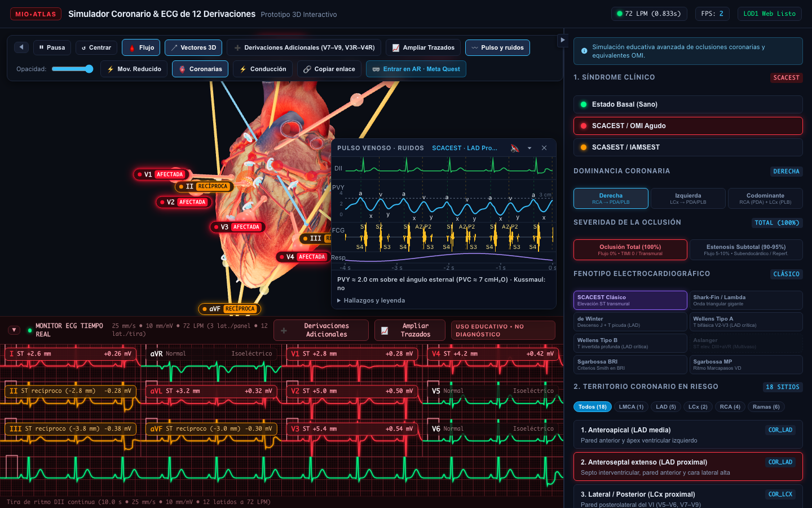The image size is (812, 508).
Task: Toggle the Flujo blood flow display
Action: click(141, 47)
